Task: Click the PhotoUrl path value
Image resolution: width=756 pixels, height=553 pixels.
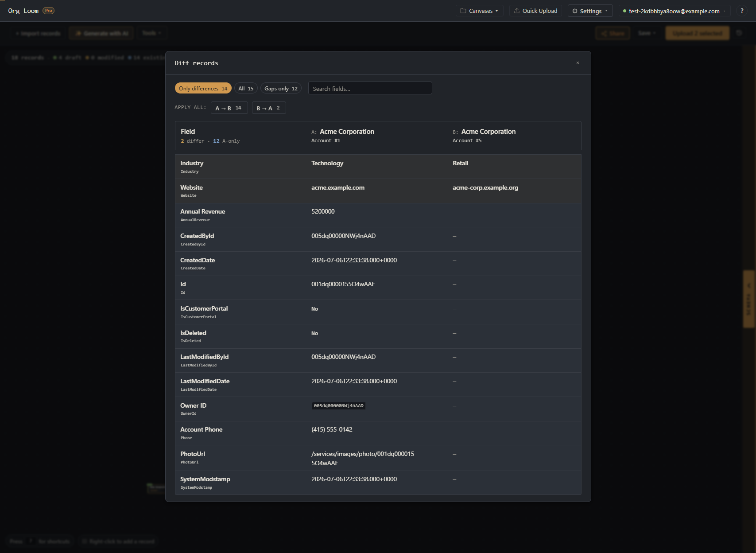Action: pos(363,458)
